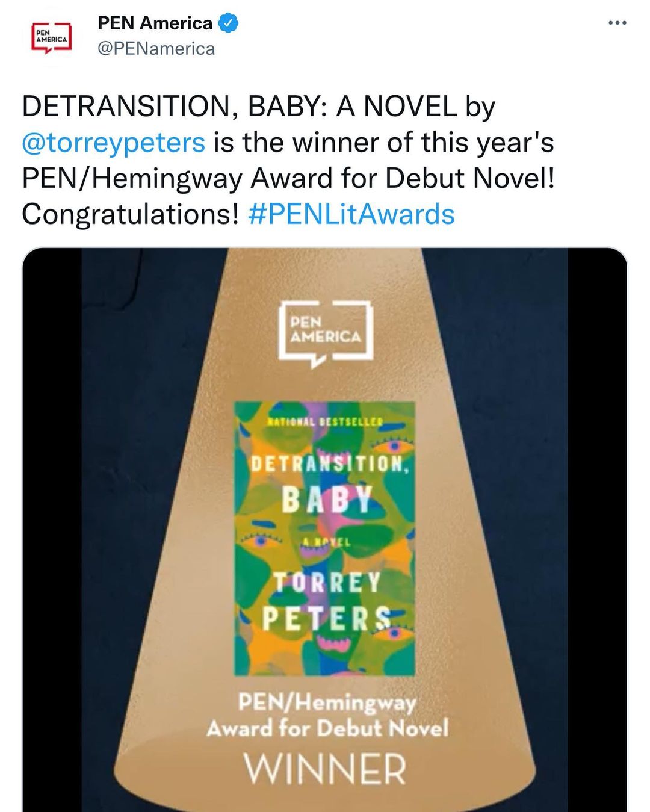
Task: Open the @PENamerica handle link
Action: tap(156, 49)
